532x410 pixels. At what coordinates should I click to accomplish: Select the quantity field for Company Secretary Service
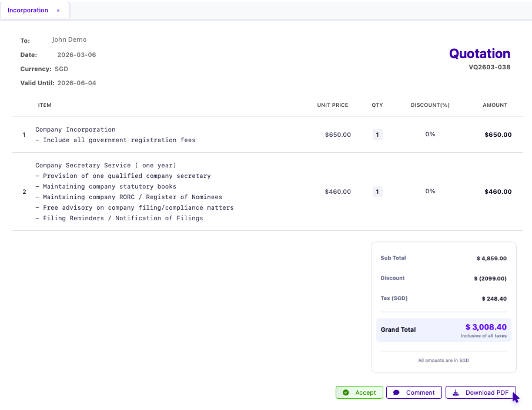tap(377, 191)
